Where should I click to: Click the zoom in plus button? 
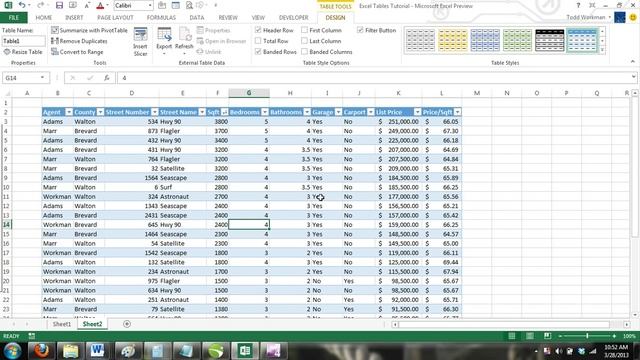click(x=614, y=336)
